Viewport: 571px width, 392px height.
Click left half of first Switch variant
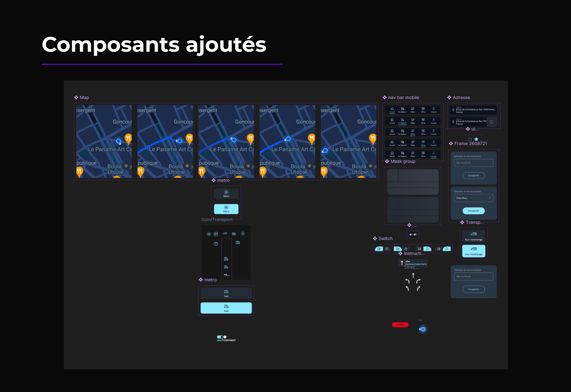point(379,249)
